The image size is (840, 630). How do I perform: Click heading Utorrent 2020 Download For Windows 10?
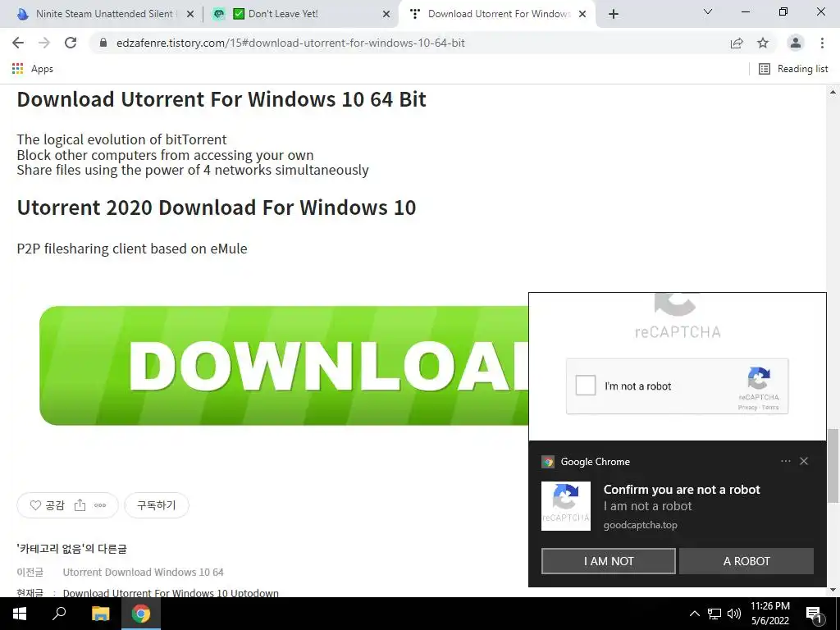[x=217, y=208]
